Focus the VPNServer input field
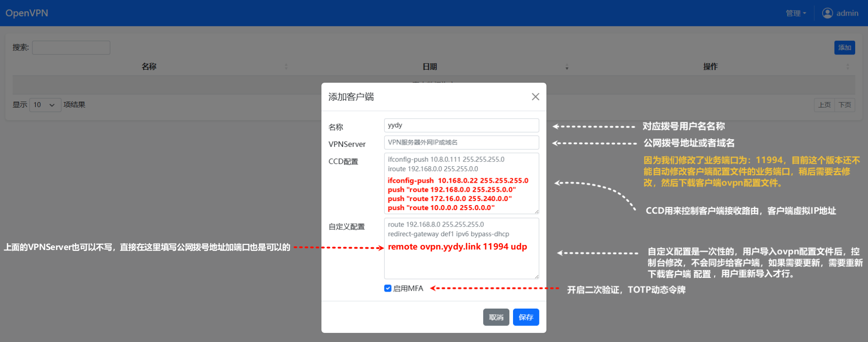This screenshot has width=868, height=342. [x=461, y=142]
